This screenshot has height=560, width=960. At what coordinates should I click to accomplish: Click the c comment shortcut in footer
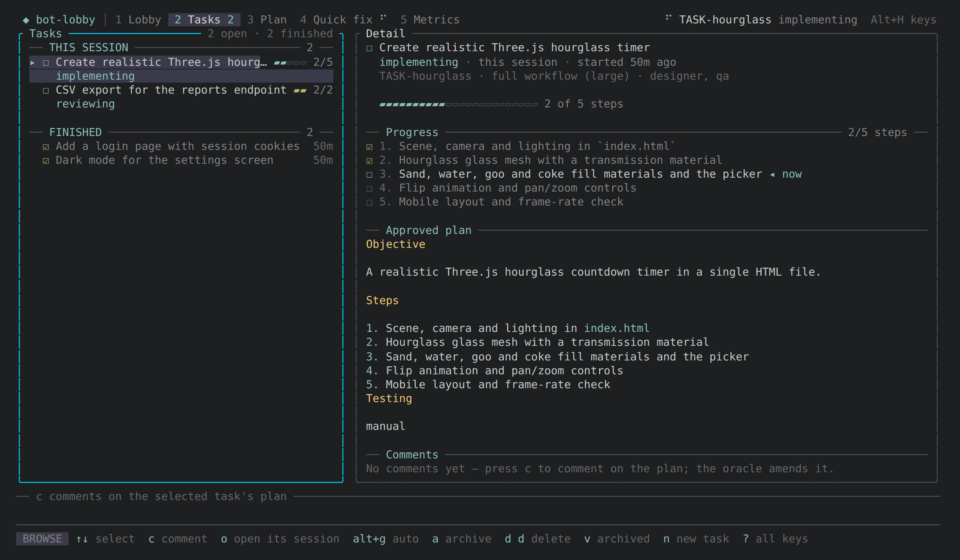(178, 539)
